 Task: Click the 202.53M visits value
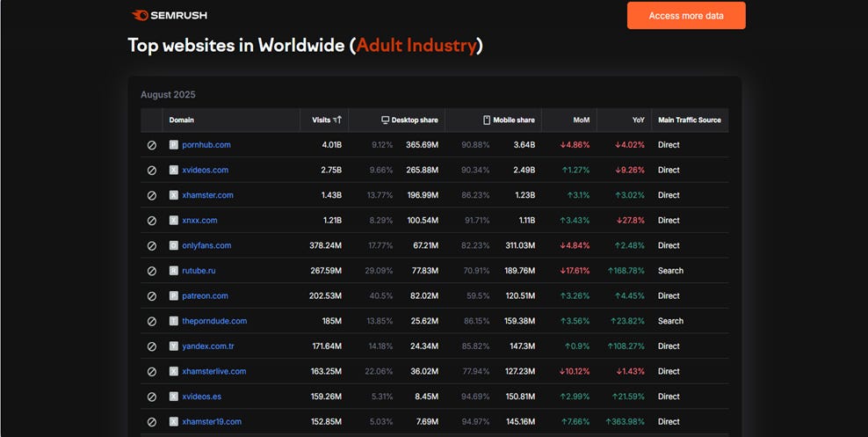tap(325, 295)
